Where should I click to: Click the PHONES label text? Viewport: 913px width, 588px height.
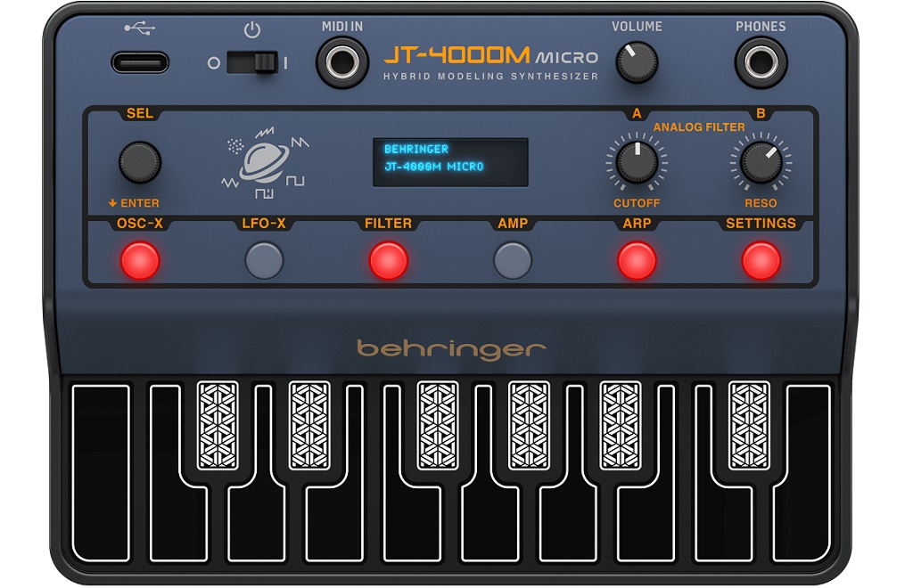coord(761,27)
